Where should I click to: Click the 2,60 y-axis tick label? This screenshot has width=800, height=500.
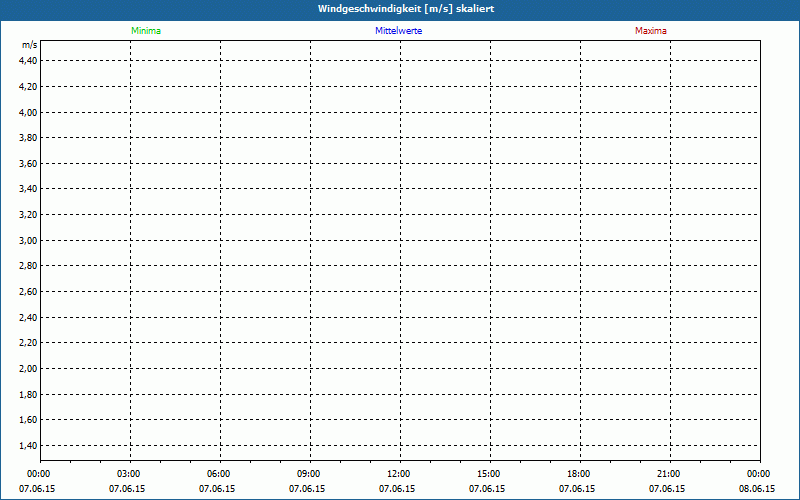tap(29, 292)
